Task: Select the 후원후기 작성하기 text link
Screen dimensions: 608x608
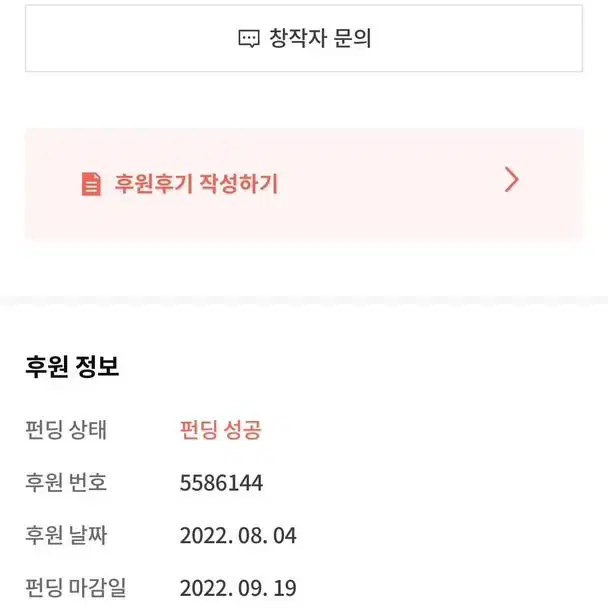Action: [196, 183]
